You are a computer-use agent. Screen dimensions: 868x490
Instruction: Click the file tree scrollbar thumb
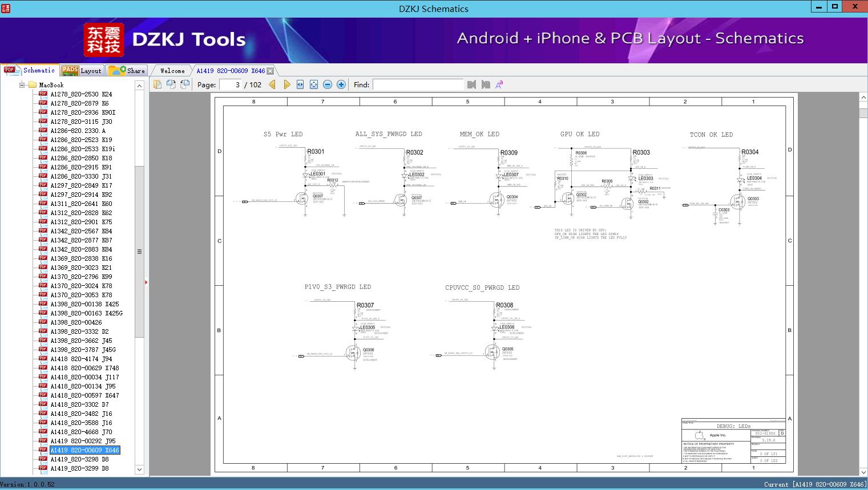click(x=139, y=251)
